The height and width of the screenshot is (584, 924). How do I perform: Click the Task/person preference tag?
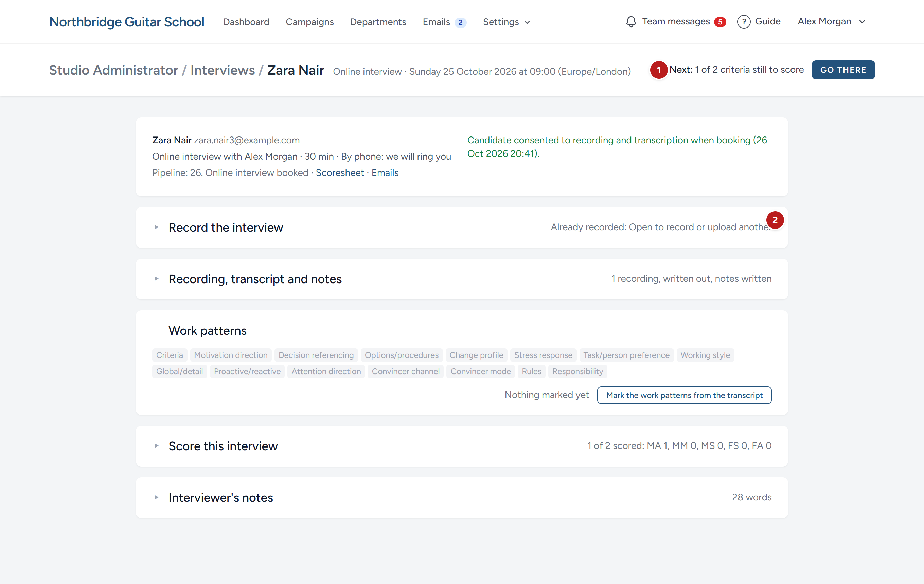pyautogui.click(x=626, y=355)
